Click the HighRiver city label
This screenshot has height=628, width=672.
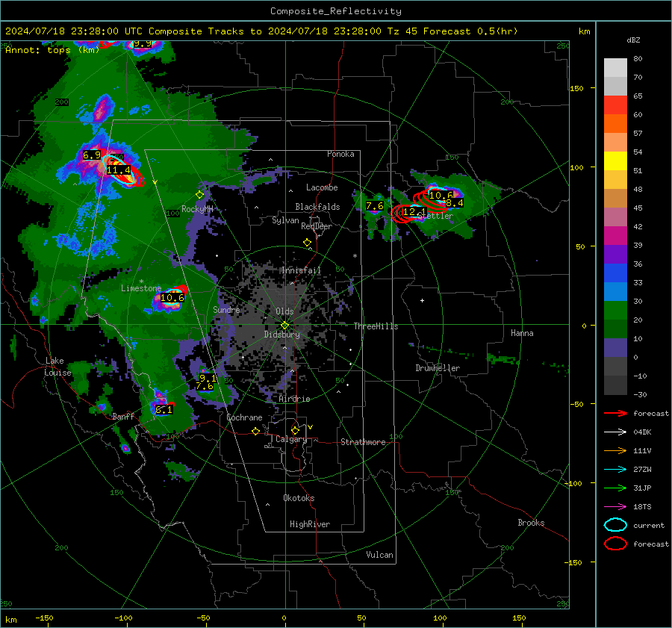[x=310, y=524]
